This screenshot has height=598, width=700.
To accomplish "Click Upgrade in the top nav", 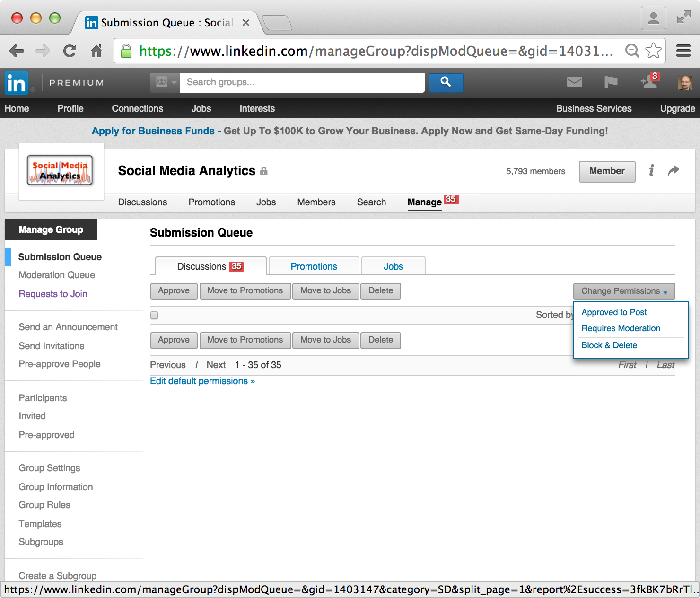I will point(677,109).
